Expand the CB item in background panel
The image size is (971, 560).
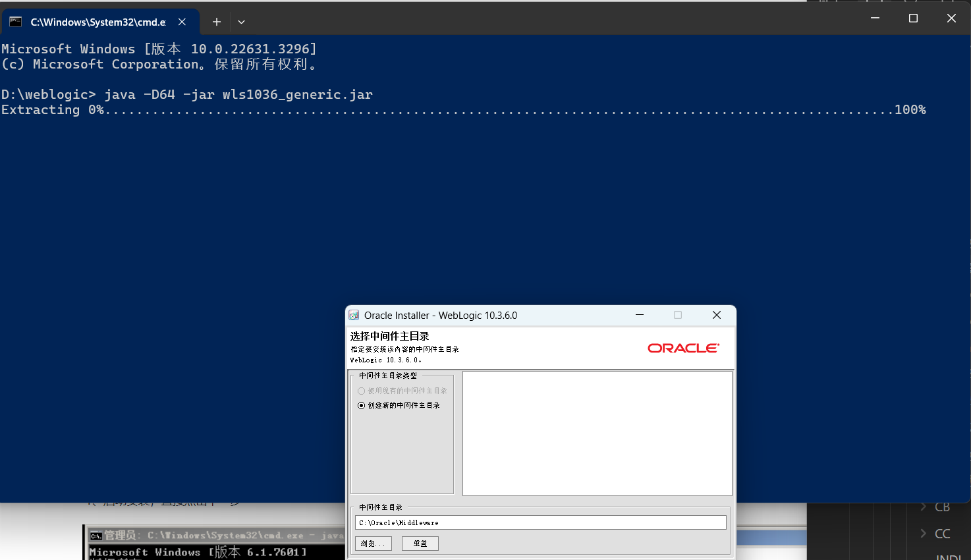click(x=924, y=507)
